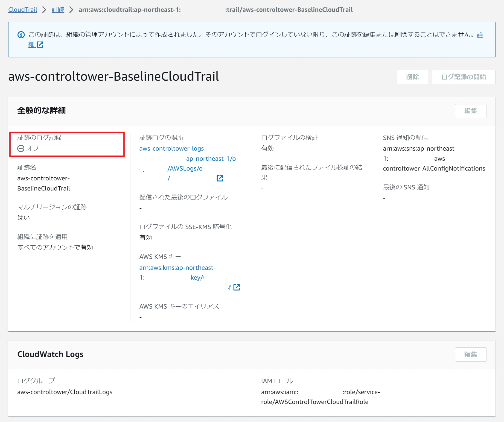
Task: Click the AWS KMS キー label
Action: point(160,257)
